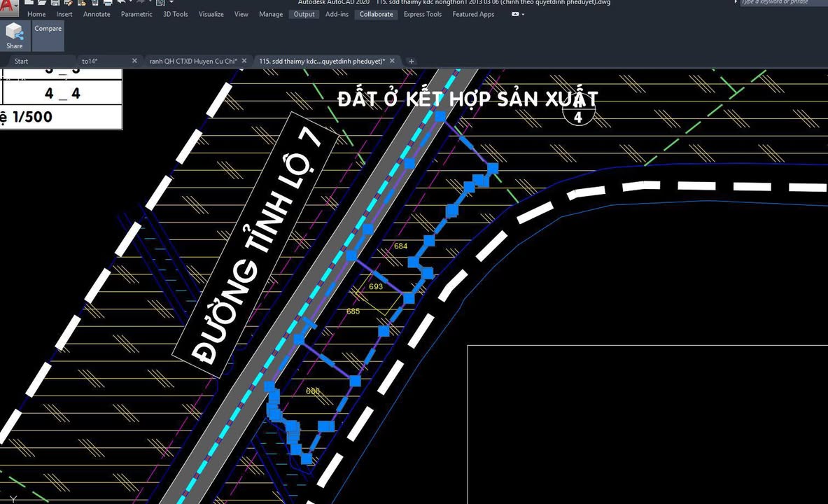The image size is (828, 504).
Task: Click the keyword search input field
Action: [x=780, y=2]
